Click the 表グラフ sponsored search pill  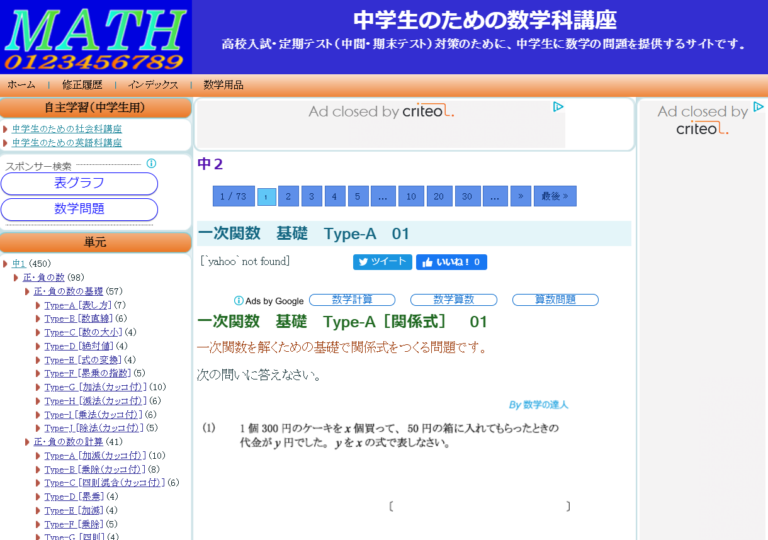[x=79, y=183]
